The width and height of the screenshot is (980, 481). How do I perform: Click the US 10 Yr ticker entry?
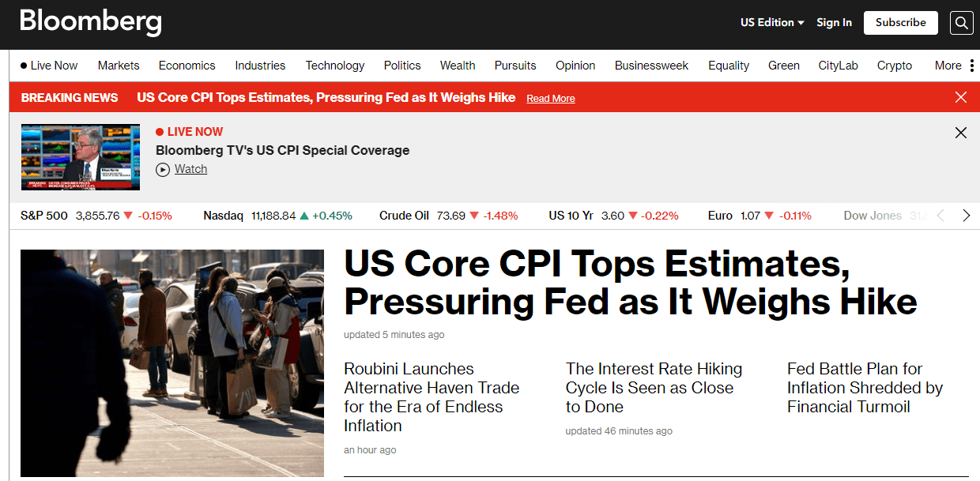613,216
